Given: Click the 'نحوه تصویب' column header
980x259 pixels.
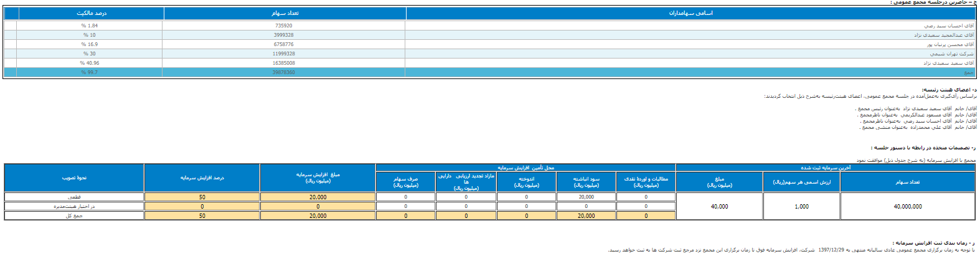Looking at the screenshot, I should (74, 177).
